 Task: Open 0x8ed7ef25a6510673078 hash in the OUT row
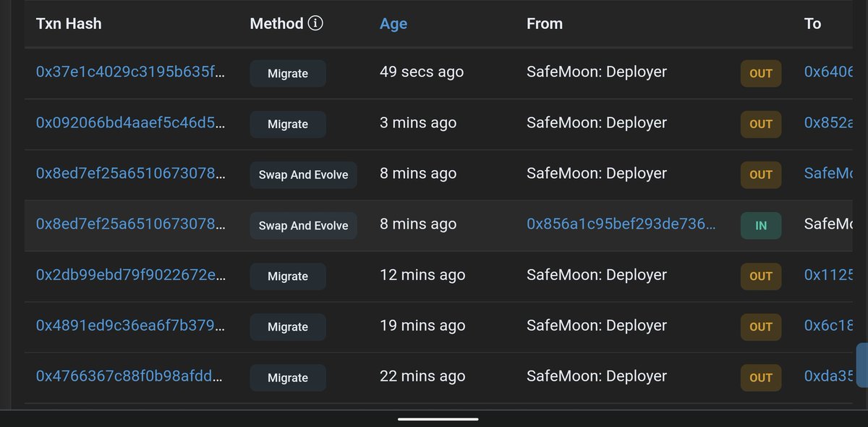(x=131, y=174)
